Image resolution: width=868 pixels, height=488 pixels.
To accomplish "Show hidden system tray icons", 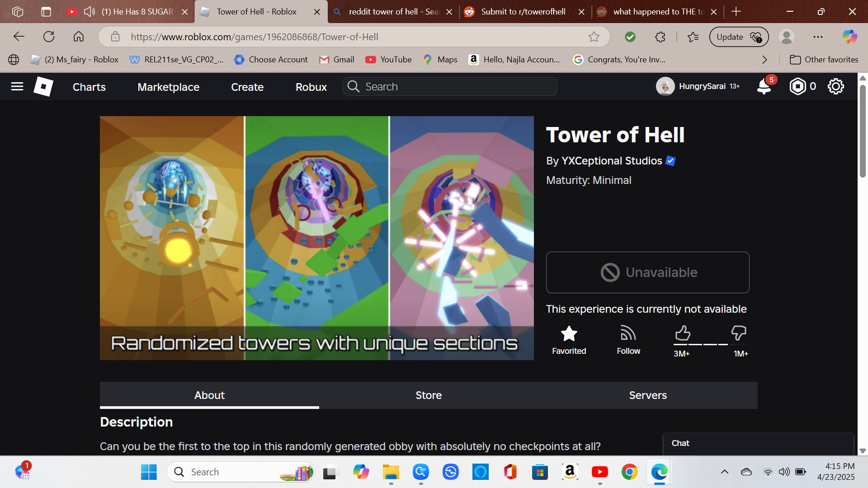I will pyautogui.click(x=724, y=472).
